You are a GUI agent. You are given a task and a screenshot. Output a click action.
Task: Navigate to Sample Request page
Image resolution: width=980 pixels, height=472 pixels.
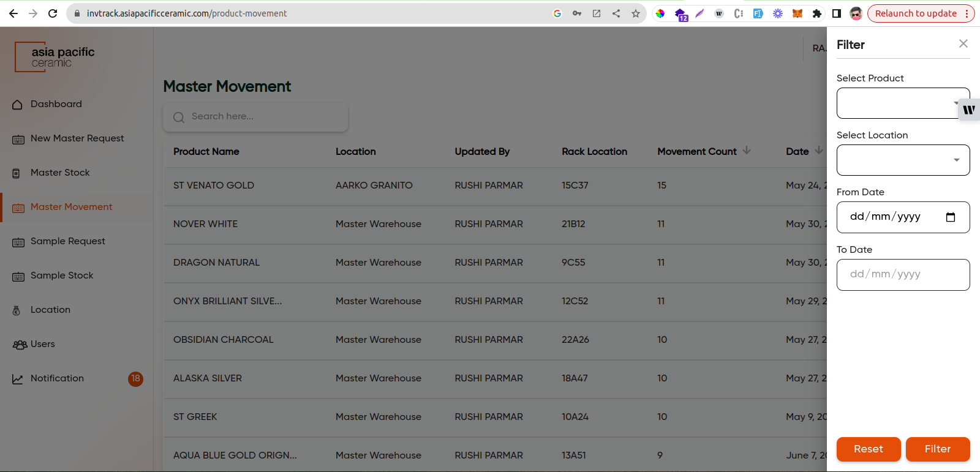click(67, 241)
